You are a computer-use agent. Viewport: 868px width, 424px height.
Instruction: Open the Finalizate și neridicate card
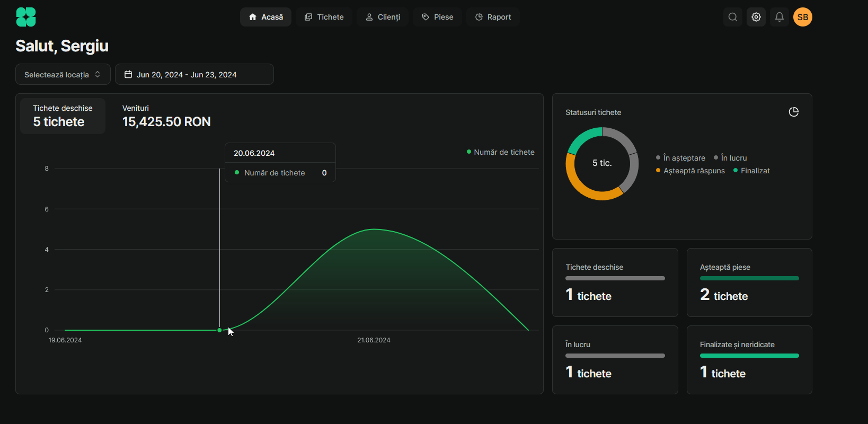[749, 360]
